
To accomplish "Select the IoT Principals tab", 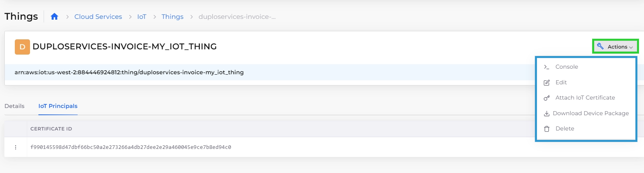I will pyautogui.click(x=58, y=106).
